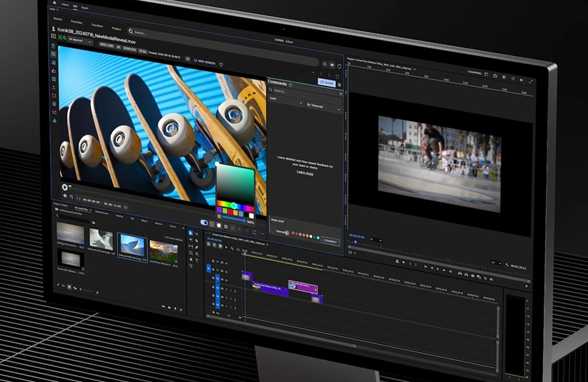The height and width of the screenshot is (382, 588).
Task: Open the Set Approval dropdown
Action: (x=80, y=40)
